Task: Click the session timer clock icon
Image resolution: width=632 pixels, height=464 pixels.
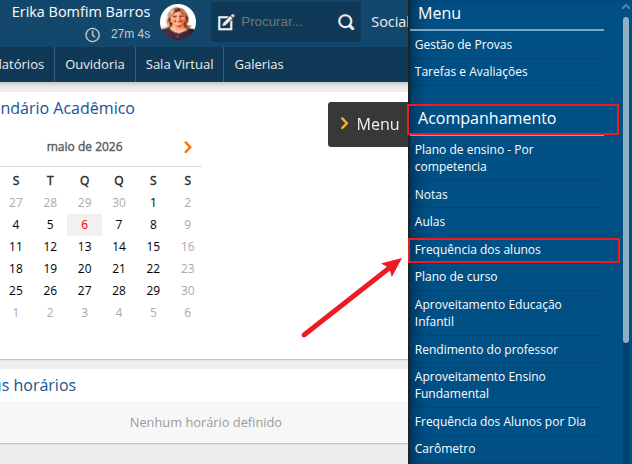Action: click(x=93, y=35)
